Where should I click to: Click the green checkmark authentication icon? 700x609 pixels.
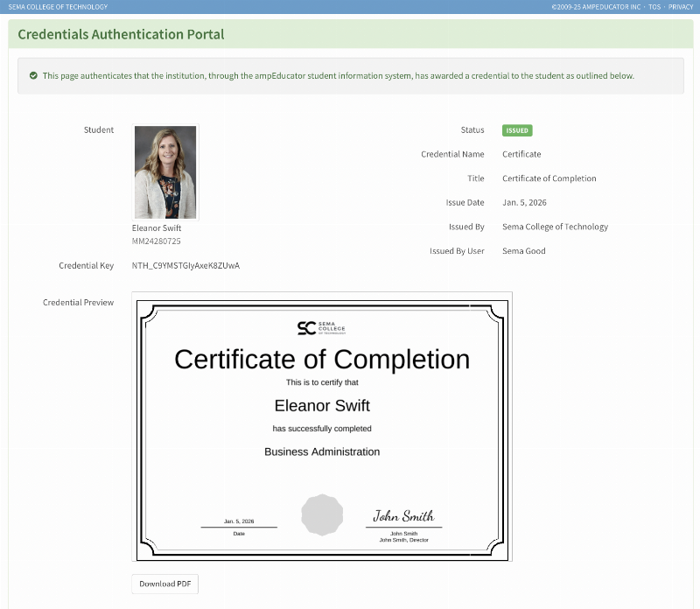[33, 76]
